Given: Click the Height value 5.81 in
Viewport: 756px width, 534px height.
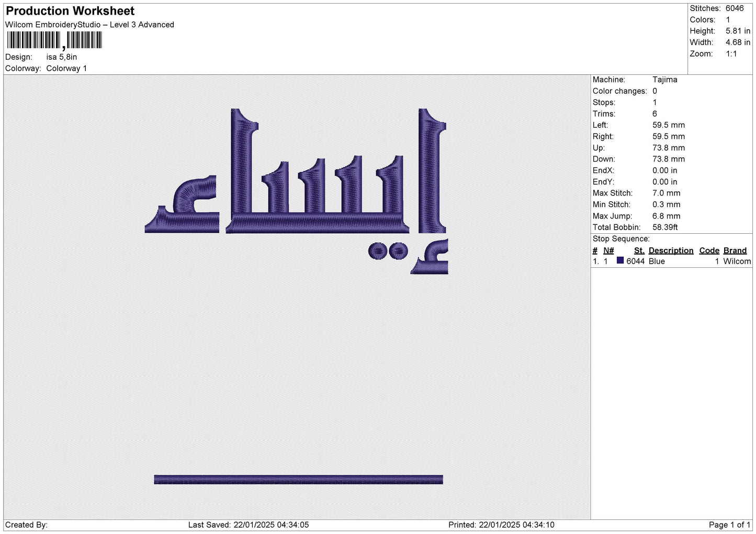Looking at the screenshot, I should point(738,31).
